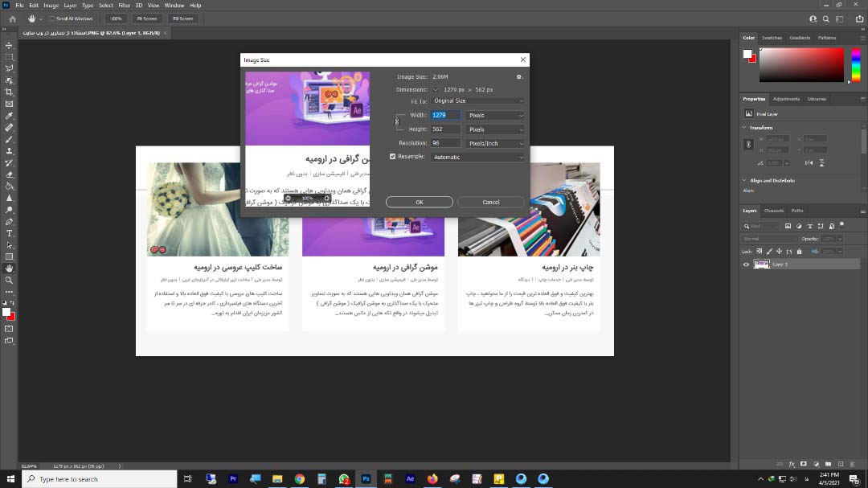Open the search icon at top right
Screen dimensions: 868x488
pos(825,18)
